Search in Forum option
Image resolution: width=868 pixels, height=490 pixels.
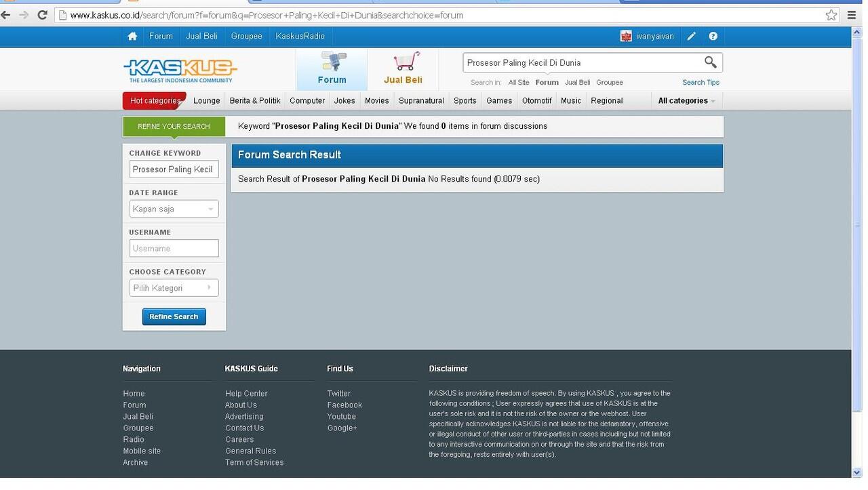547,83
